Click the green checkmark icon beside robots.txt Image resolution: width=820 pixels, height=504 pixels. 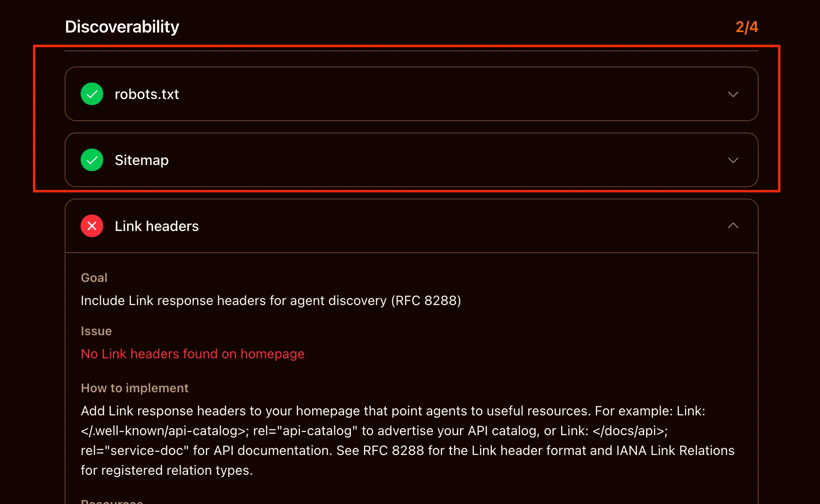[x=92, y=94]
